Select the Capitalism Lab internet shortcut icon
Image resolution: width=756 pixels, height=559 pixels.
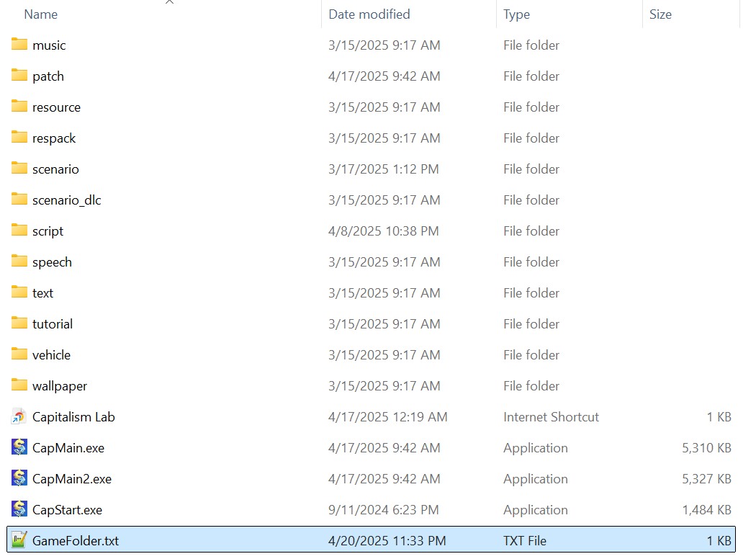pos(19,416)
